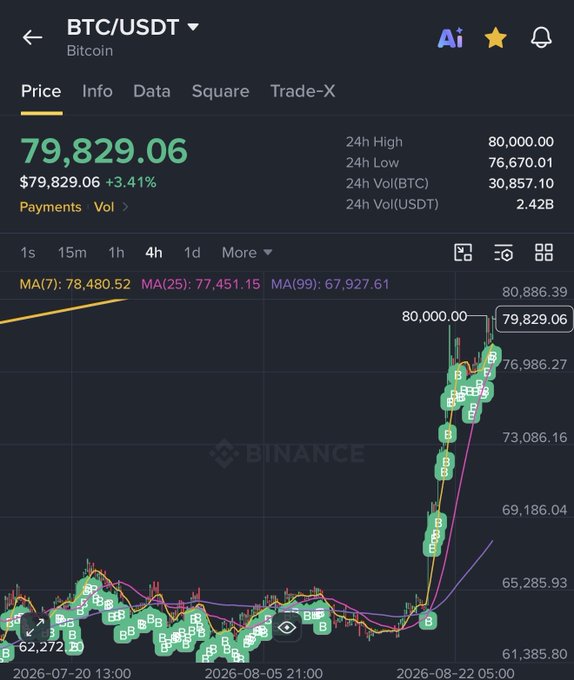Open the Data tab
574x680 pixels.
[x=152, y=91]
